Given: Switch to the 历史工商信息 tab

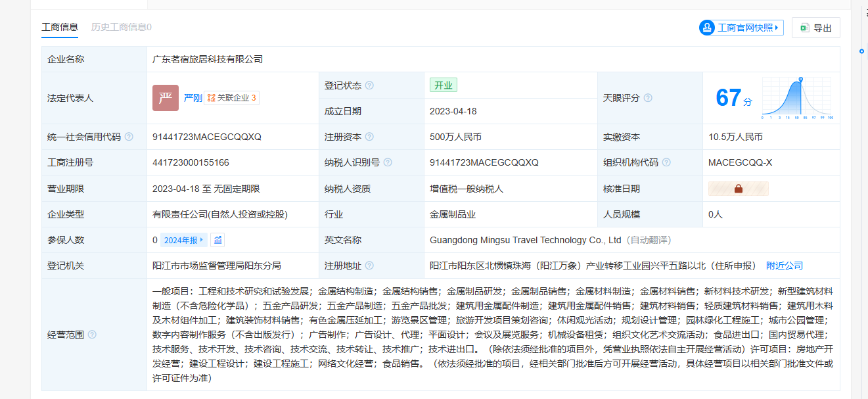Looking at the screenshot, I should pos(121,28).
